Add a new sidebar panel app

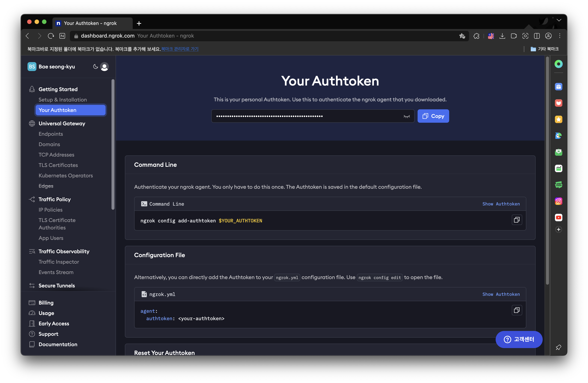558,230
